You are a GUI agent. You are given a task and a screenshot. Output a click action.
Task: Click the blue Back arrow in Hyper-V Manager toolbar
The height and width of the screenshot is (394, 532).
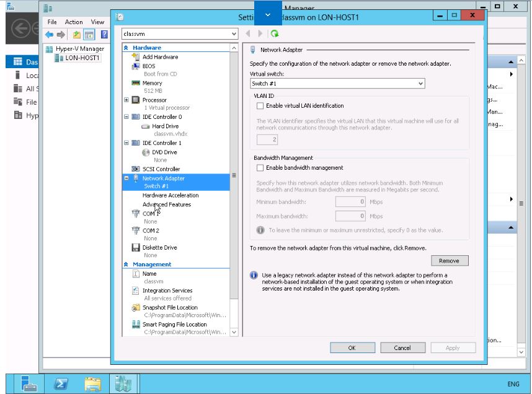point(49,35)
